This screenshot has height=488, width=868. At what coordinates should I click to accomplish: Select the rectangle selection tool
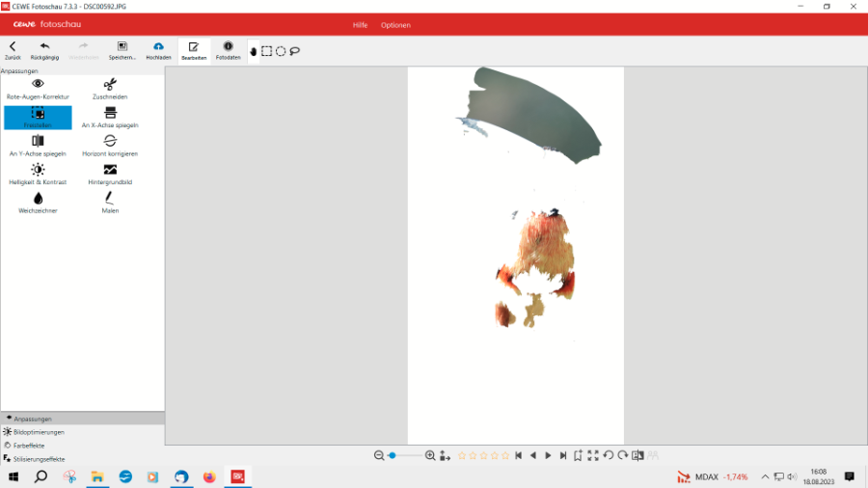click(x=267, y=51)
